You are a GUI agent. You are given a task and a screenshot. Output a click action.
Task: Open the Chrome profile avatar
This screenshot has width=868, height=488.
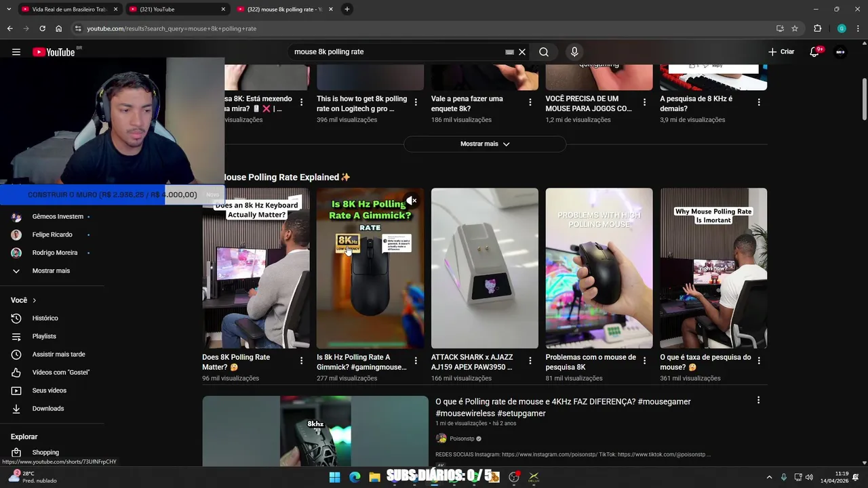(x=842, y=28)
